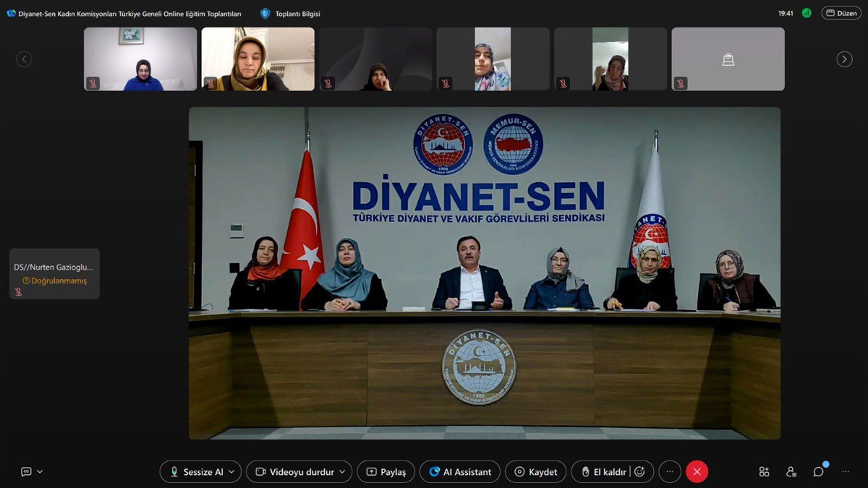Expand audio options arrow beside Sessize Al
The width and height of the screenshot is (868, 488).
pos(231,472)
